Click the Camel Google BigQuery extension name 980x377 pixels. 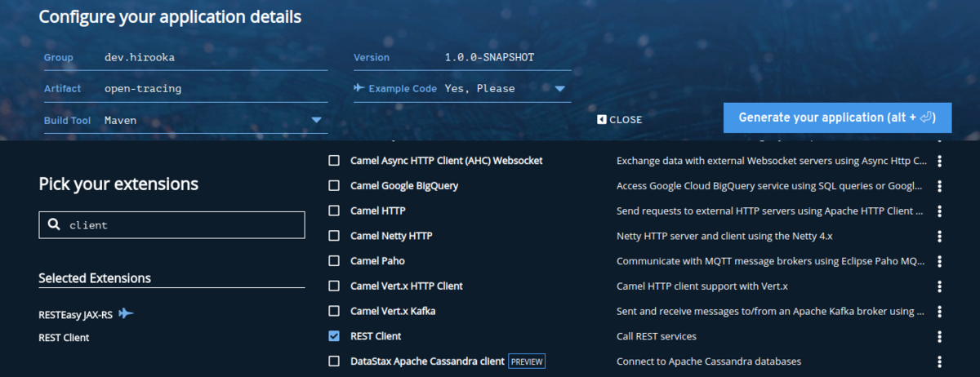coord(404,186)
